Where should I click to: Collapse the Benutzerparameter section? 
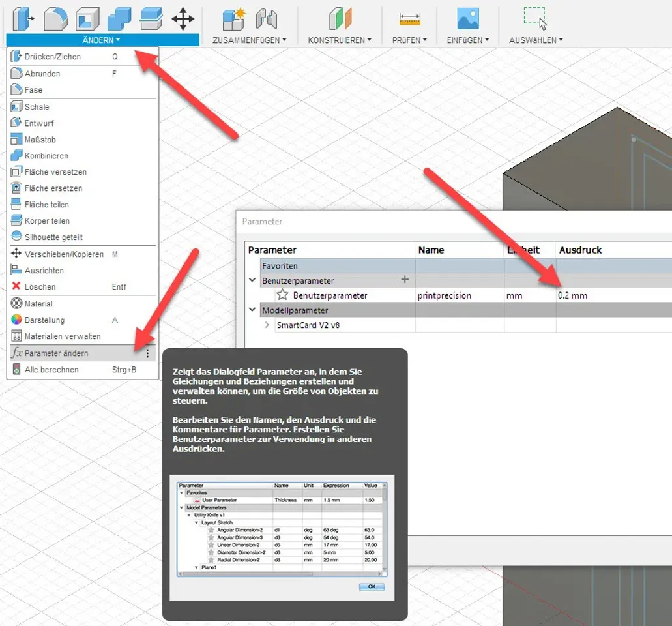click(x=252, y=280)
